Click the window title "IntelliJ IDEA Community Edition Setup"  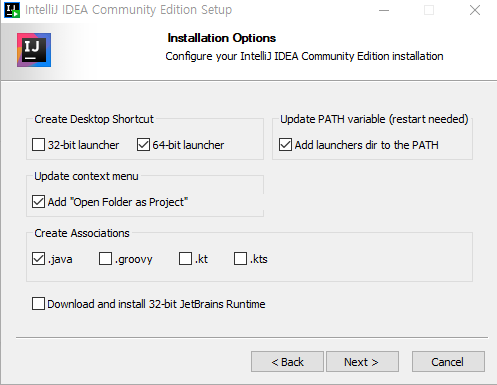(128, 10)
